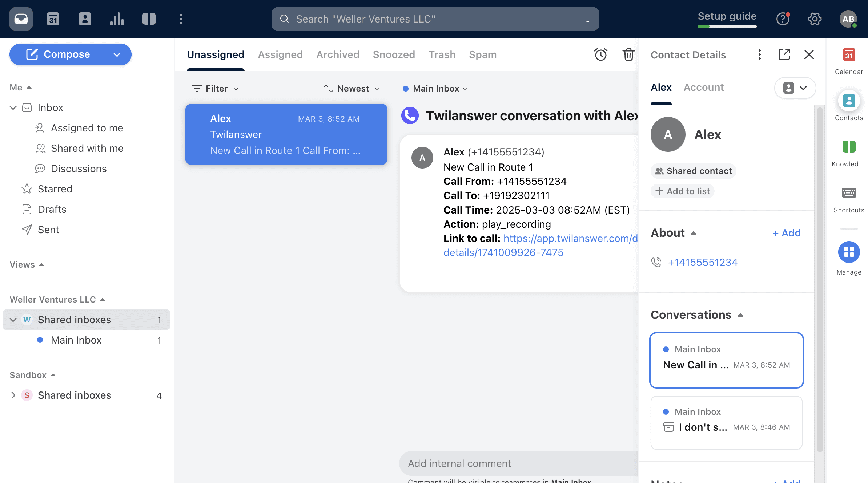868x483 pixels.
Task: Open the settings gear in top bar
Action: pyautogui.click(x=815, y=19)
